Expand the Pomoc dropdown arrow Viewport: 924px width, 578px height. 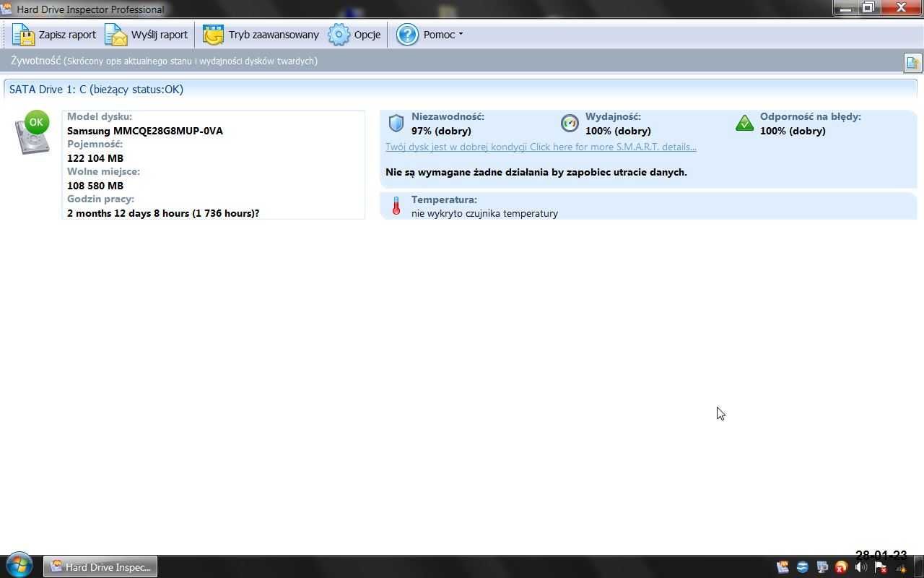coord(461,35)
